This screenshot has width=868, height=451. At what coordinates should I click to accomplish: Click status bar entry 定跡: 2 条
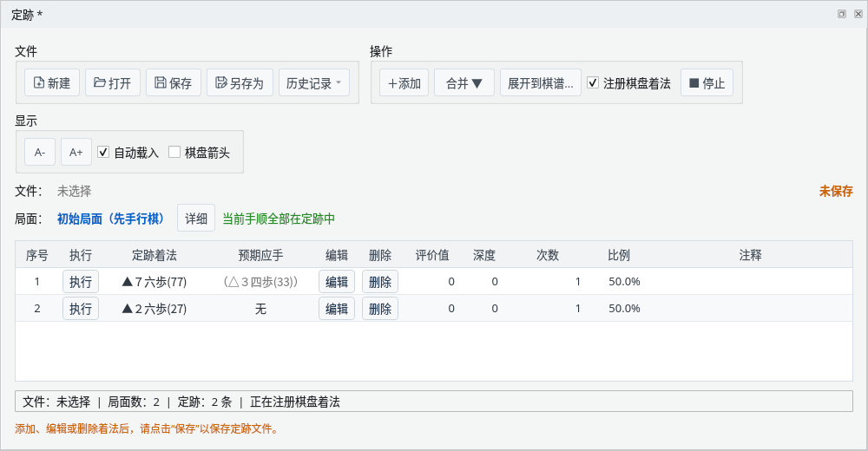tap(204, 402)
